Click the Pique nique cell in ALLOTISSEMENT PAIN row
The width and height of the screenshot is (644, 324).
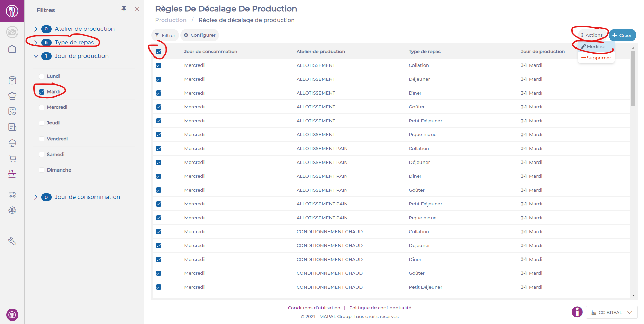[423, 218]
